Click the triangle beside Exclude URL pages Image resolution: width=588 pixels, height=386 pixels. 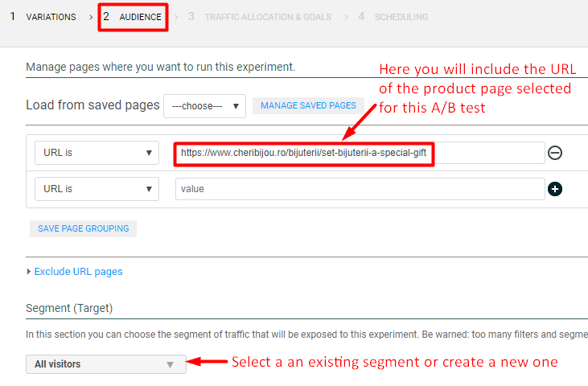pos(29,272)
